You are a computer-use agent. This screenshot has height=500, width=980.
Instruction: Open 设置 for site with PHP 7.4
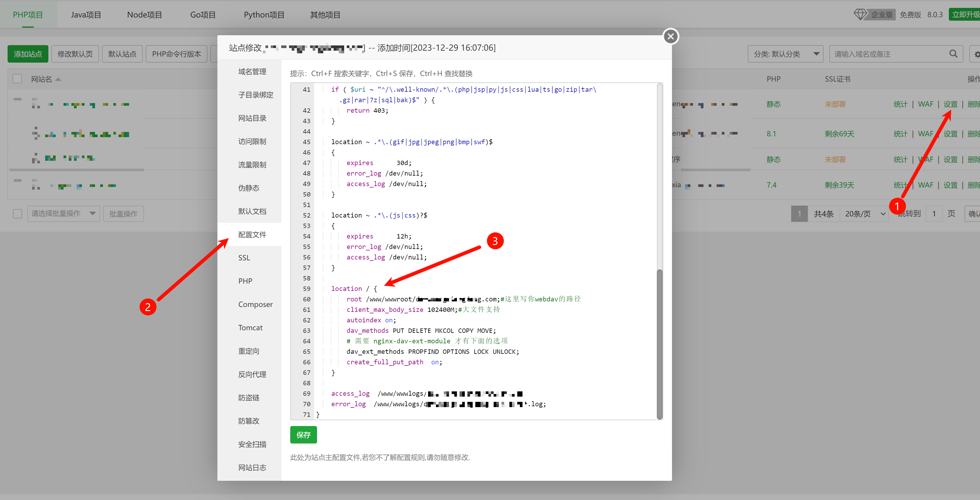click(x=950, y=185)
